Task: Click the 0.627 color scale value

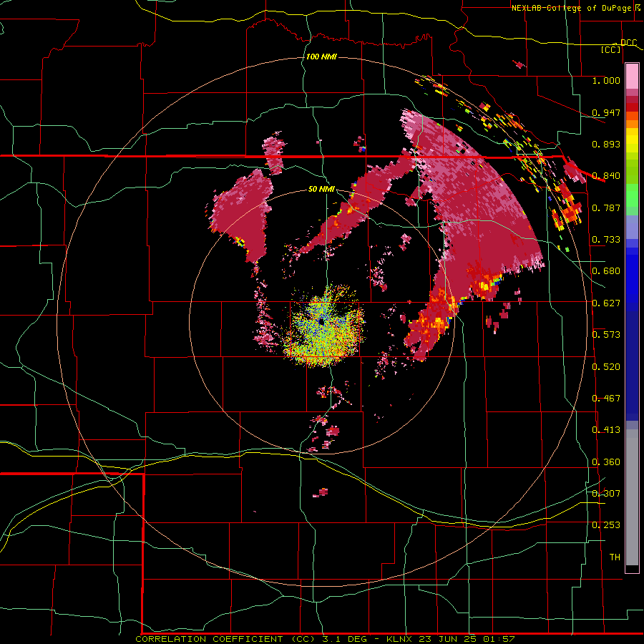Action: click(x=606, y=303)
